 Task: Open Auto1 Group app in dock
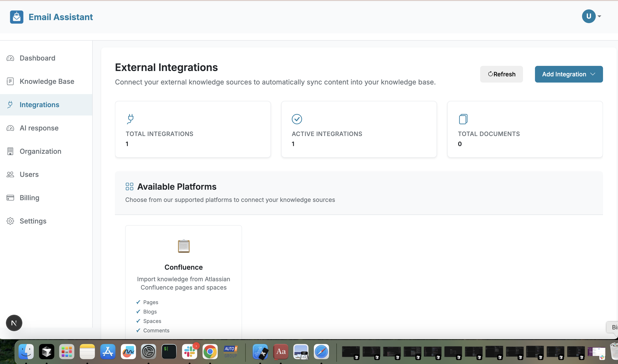tap(230, 352)
